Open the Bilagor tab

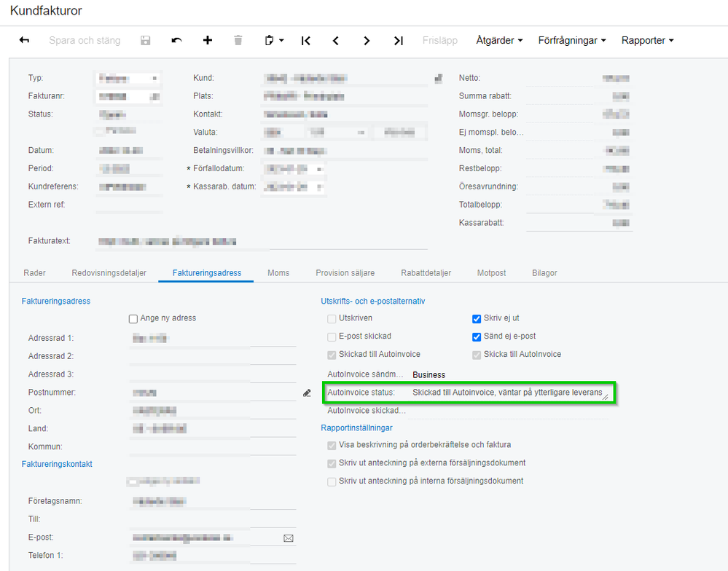[544, 272]
